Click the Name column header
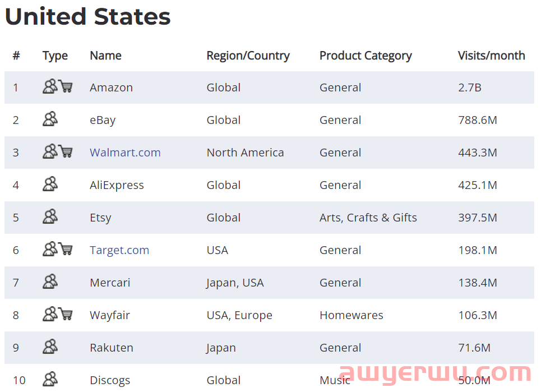Screen dimensions: 541x392 pyautogui.click(x=105, y=56)
